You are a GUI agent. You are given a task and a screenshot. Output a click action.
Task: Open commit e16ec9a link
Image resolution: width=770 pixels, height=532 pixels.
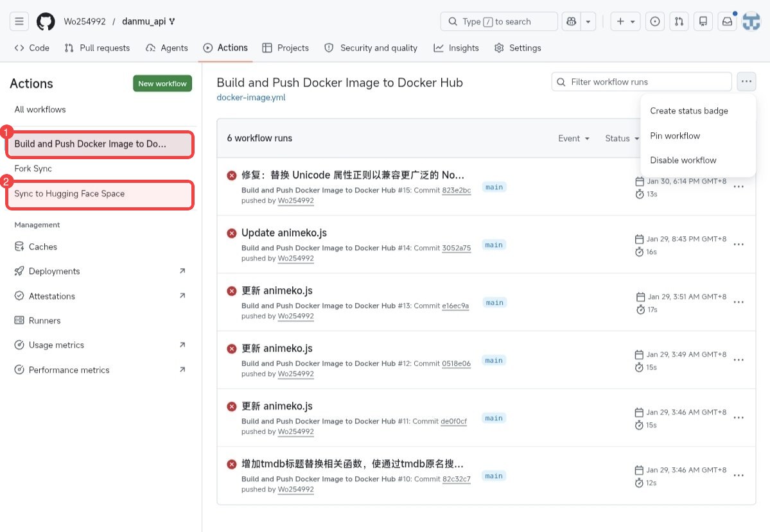point(455,305)
